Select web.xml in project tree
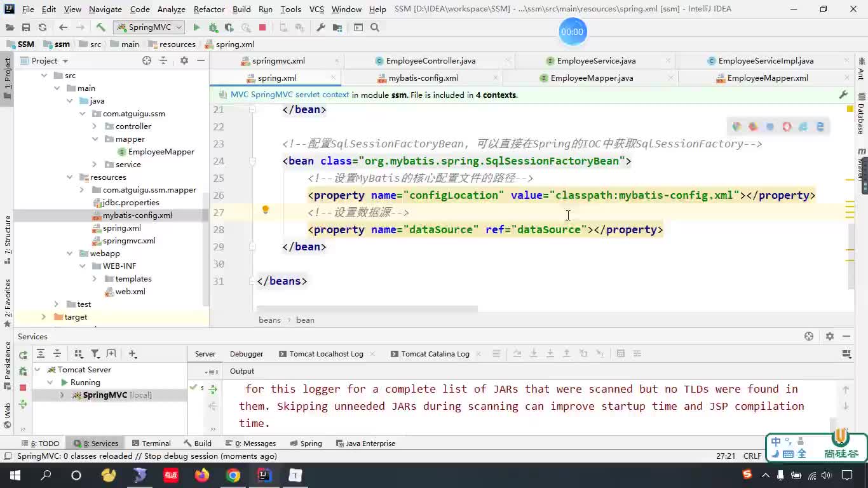This screenshot has width=868, height=488. point(130,292)
